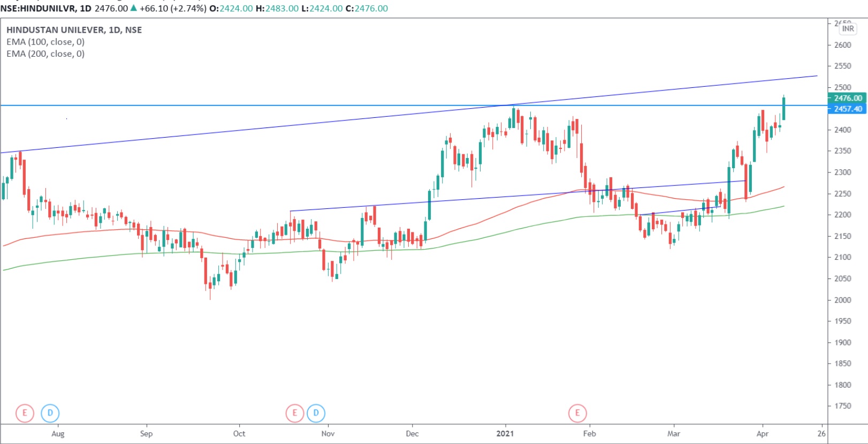Click the green 2476.00 current price label
This screenshot has width=868, height=444.
(x=848, y=98)
